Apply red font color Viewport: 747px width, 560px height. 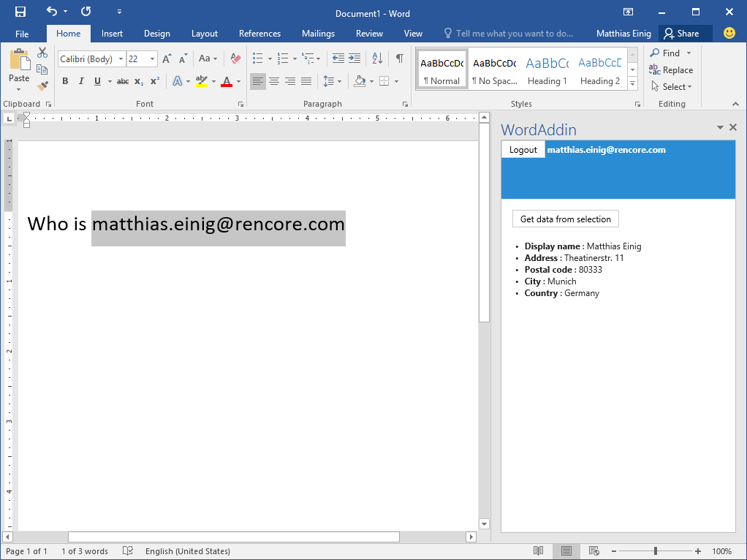coord(227,81)
